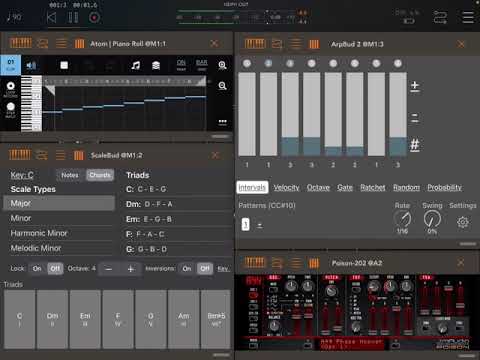Toggle ArpBud step 2 enable circle
The image size is (480, 360).
[268, 63]
